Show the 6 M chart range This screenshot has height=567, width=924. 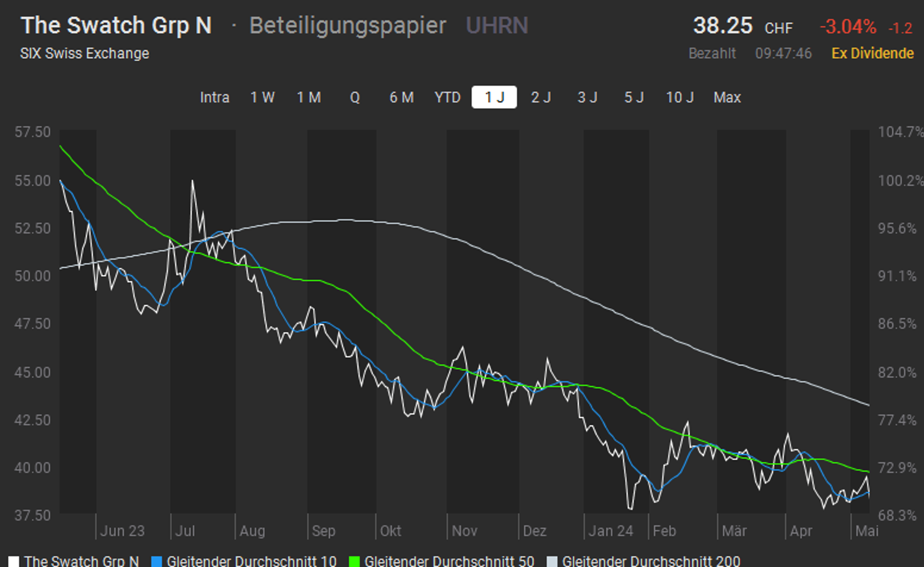point(401,98)
